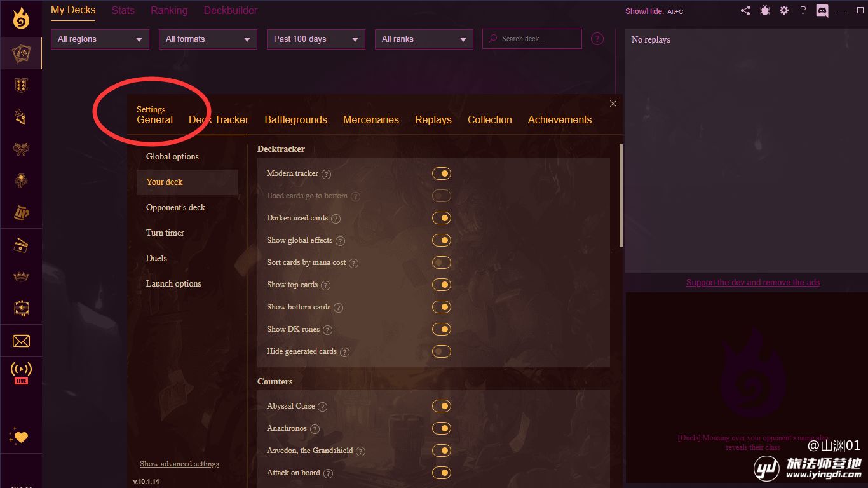This screenshot has height=488, width=868.
Task: Open settings via the gear icon
Action: click(784, 10)
